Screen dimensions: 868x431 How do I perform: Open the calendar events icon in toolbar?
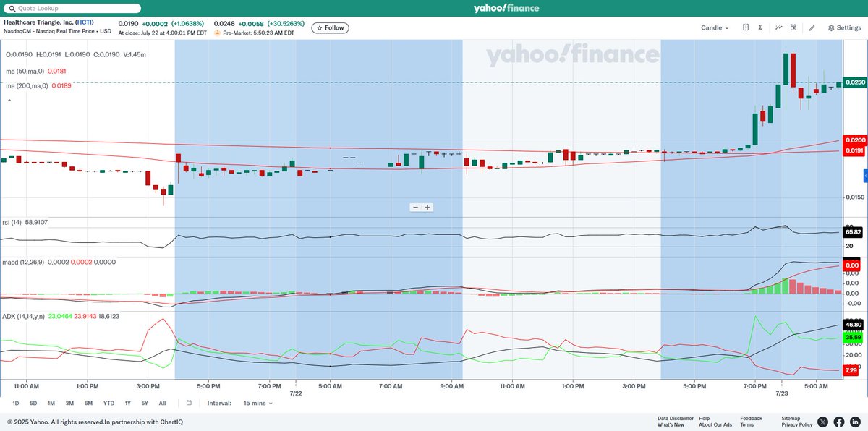point(793,27)
